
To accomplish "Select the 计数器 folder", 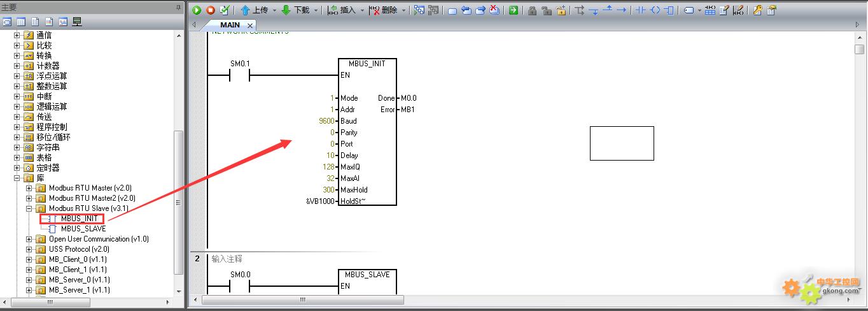I will pos(48,66).
